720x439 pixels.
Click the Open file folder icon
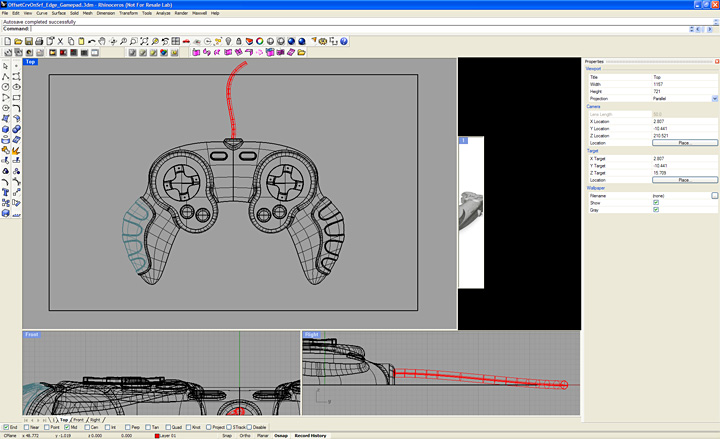16,41
